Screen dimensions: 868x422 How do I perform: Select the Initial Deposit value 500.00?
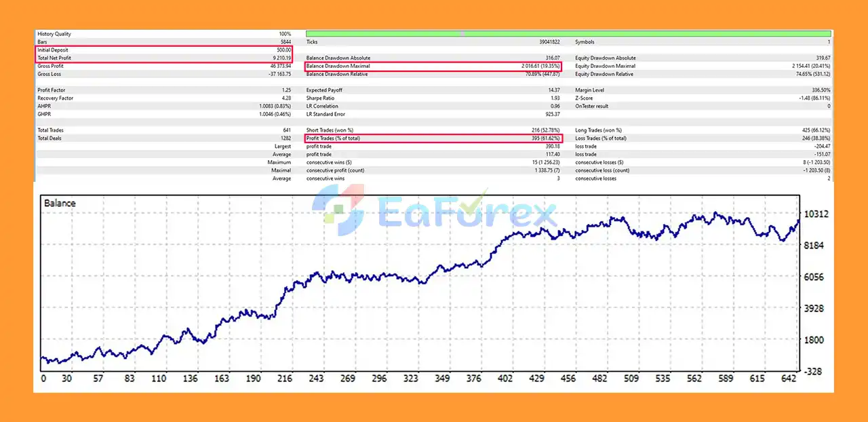282,50
